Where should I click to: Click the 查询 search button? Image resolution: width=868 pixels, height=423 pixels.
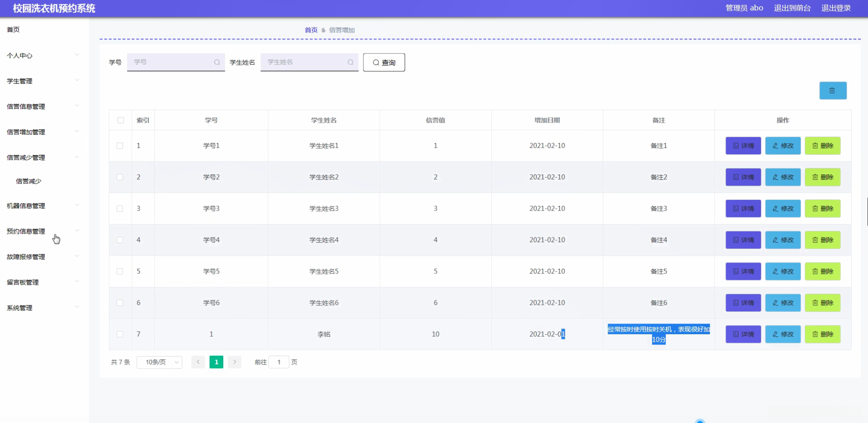pos(384,62)
